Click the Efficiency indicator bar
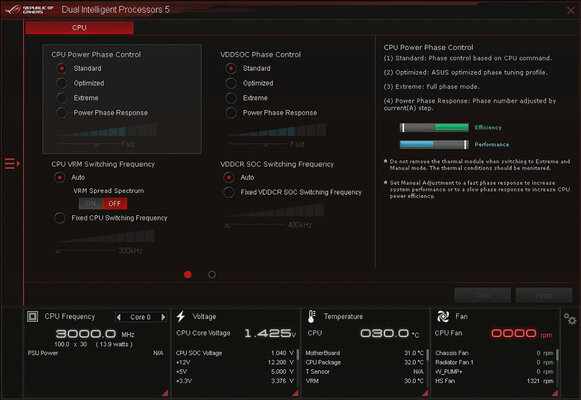The height and width of the screenshot is (400, 581). point(434,127)
